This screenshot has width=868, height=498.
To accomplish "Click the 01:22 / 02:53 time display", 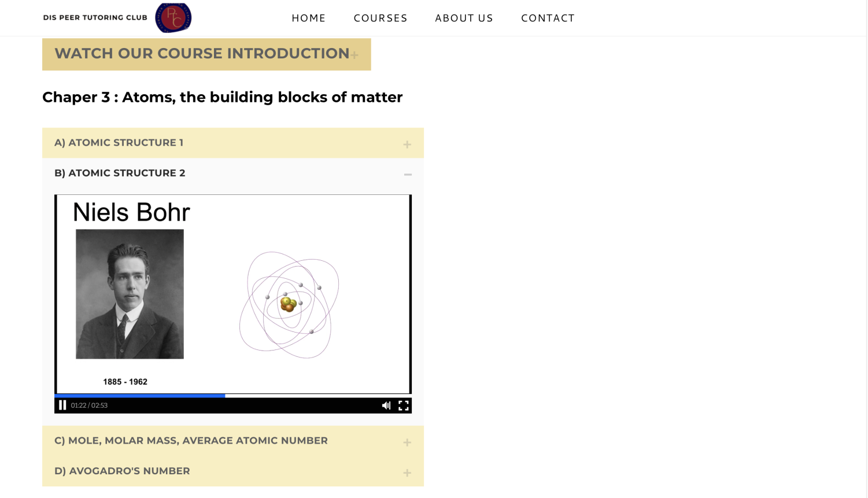I will point(89,405).
